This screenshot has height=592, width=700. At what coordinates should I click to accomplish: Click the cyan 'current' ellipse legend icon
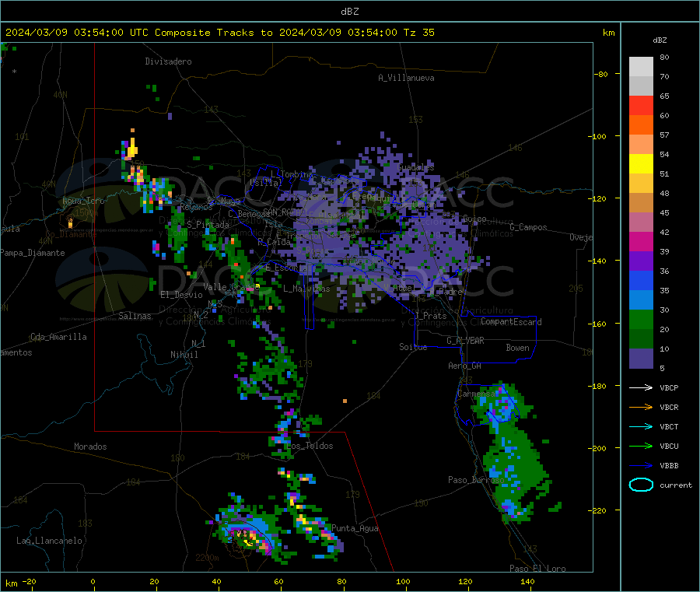coord(641,485)
